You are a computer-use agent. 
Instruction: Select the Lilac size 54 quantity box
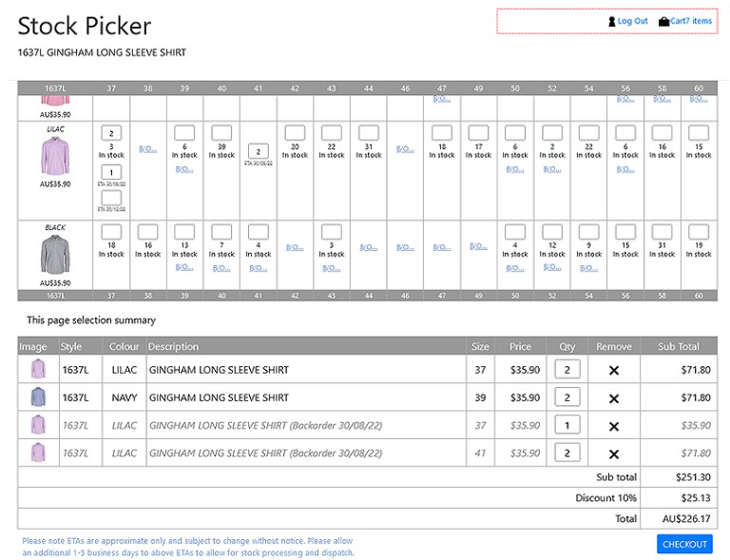click(588, 133)
